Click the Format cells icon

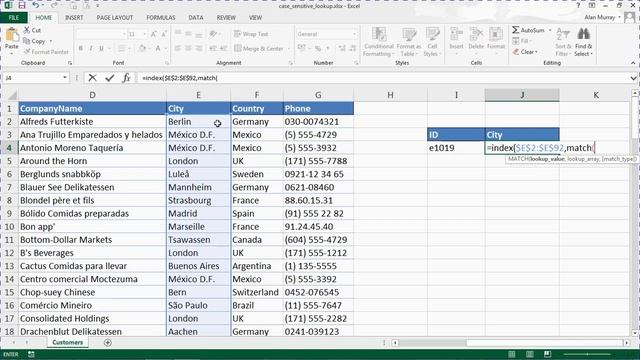point(496,34)
